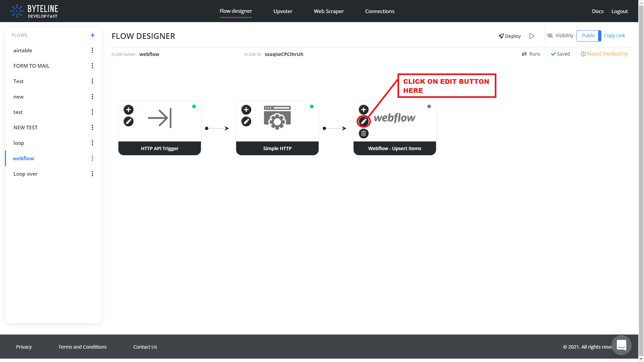
Task: Click Simple HTTP green status dot
Action: click(x=312, y=107)
